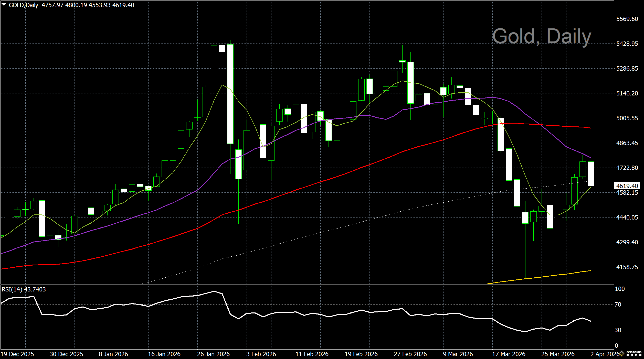Click the 5286.85 price axis label
The width and height of the screenshot is (644, 359).
click(x=627, y=69)
